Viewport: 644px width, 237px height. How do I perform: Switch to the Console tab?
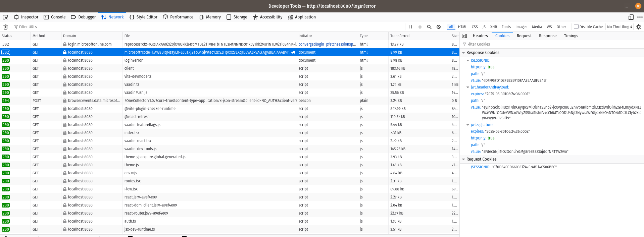[x=55, y=17]
